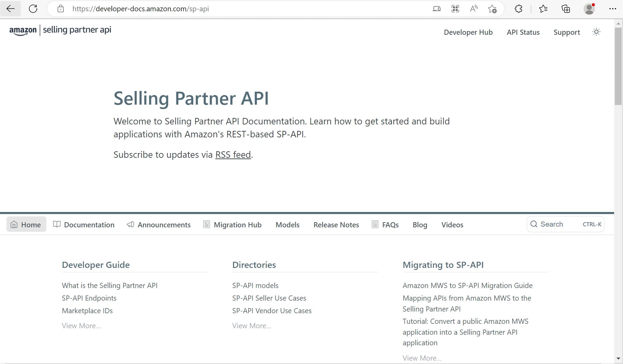
Task: Toggle light/dark theme on the docs site
Action: click(x=596, y=32)
